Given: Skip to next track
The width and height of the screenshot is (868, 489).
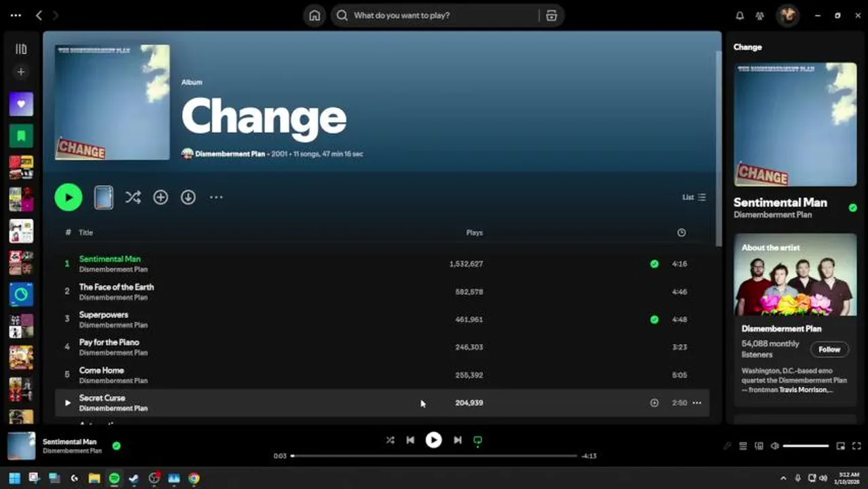Looking at the screenshot, I should point(458,440).
